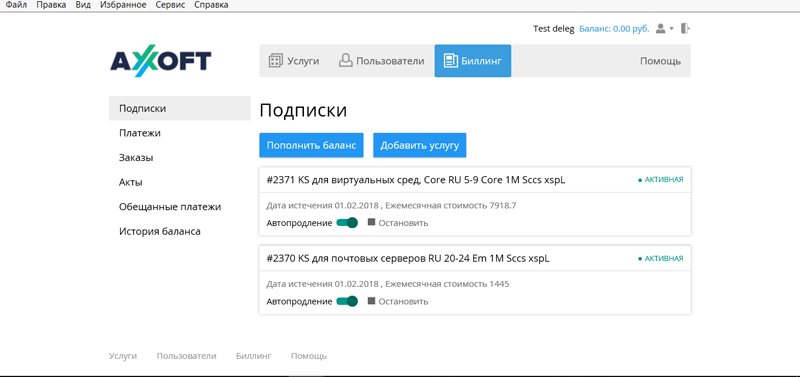
Task: Toggle Автопродление for subscription #2371
Action: [x=347, y=223]
